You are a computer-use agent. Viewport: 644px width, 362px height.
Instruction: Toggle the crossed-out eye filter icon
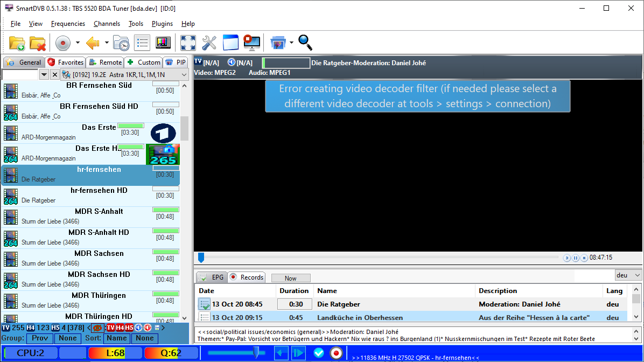click(x=97, y=328)
